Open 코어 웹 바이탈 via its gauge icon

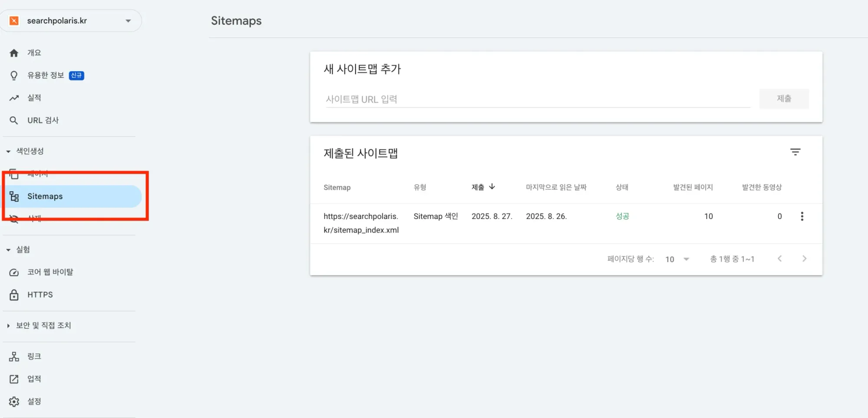(14, 272)
